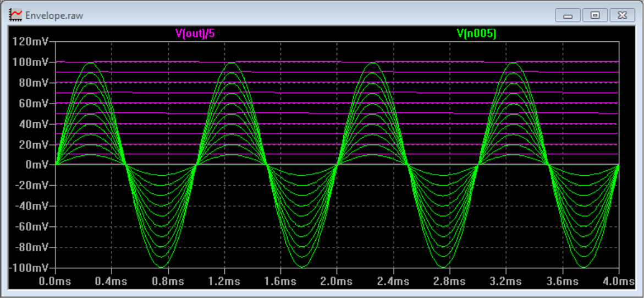This screenshot has height=298, width=644.
Task: Click the 2.0ms time axis label
Action: click(337, 281)
